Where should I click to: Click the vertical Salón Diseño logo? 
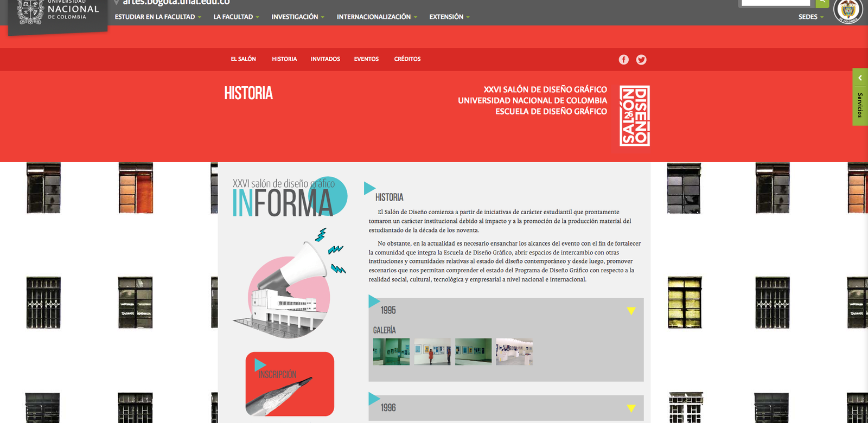click(x=635, y=116)
